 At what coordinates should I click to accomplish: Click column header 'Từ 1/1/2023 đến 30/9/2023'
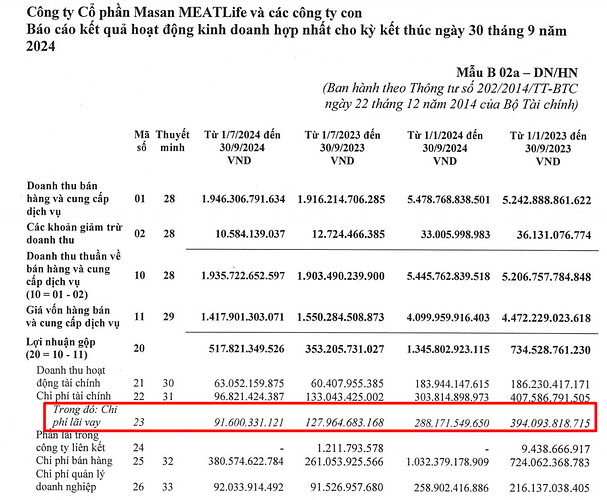(548, 149)
